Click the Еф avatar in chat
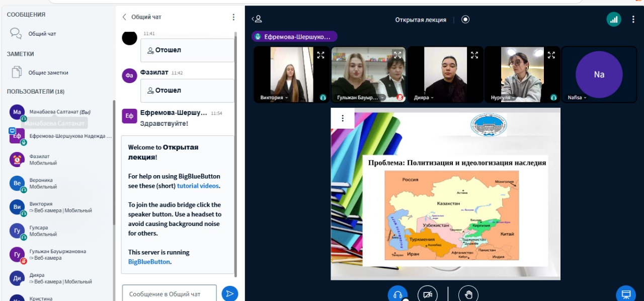Screen dimensions: 644x301 (129, 116)
